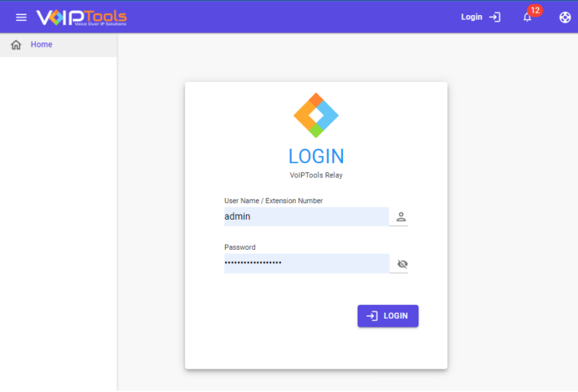The width and height of the screenshot is (578, 392).
Task: Click the LOGIN heading text
Action: (316, 156)
